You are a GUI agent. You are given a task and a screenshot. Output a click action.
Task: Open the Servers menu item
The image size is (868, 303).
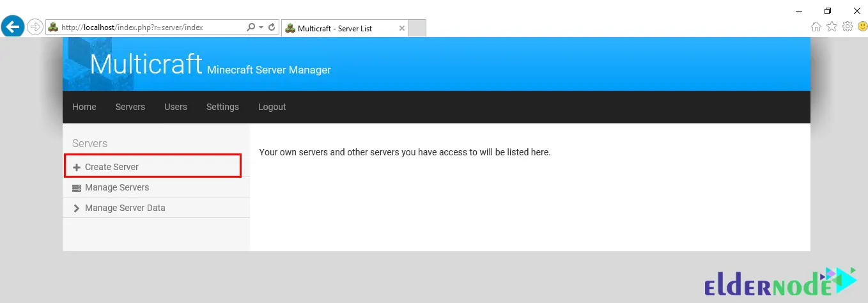coord(130,107)
